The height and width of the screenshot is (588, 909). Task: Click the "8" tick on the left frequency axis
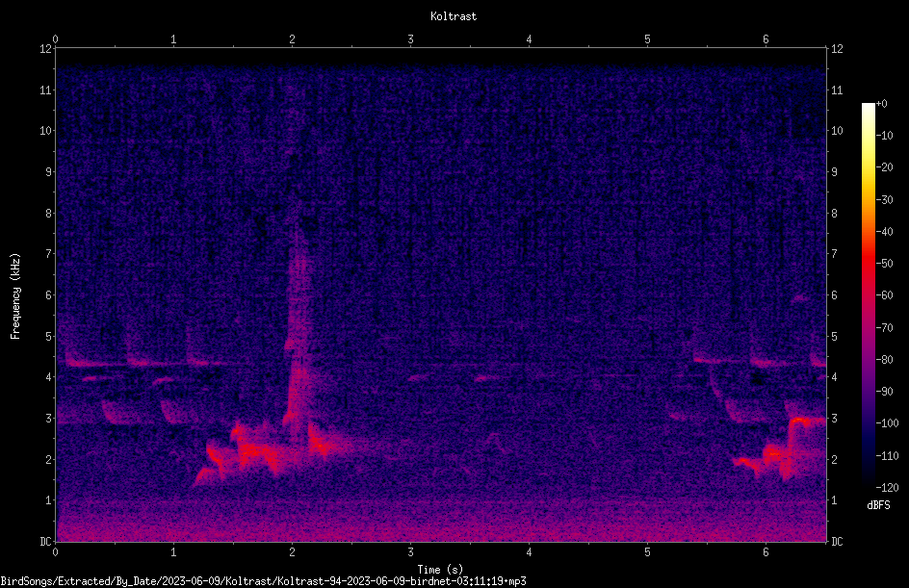(x=48, y=214)
